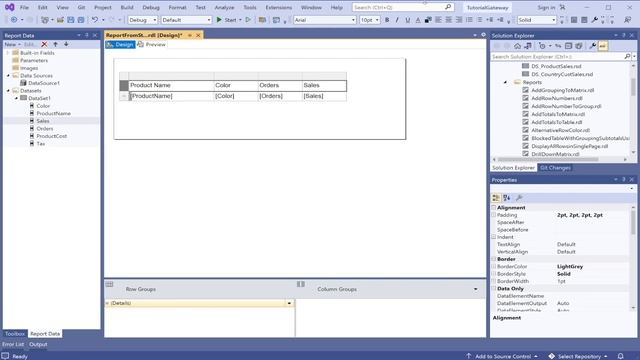The width and height of the screenshot is (640, 360).
Task: Select AddTotalsToMatrix.rdl in Solution Explorer
Action: tap(558, 114)
